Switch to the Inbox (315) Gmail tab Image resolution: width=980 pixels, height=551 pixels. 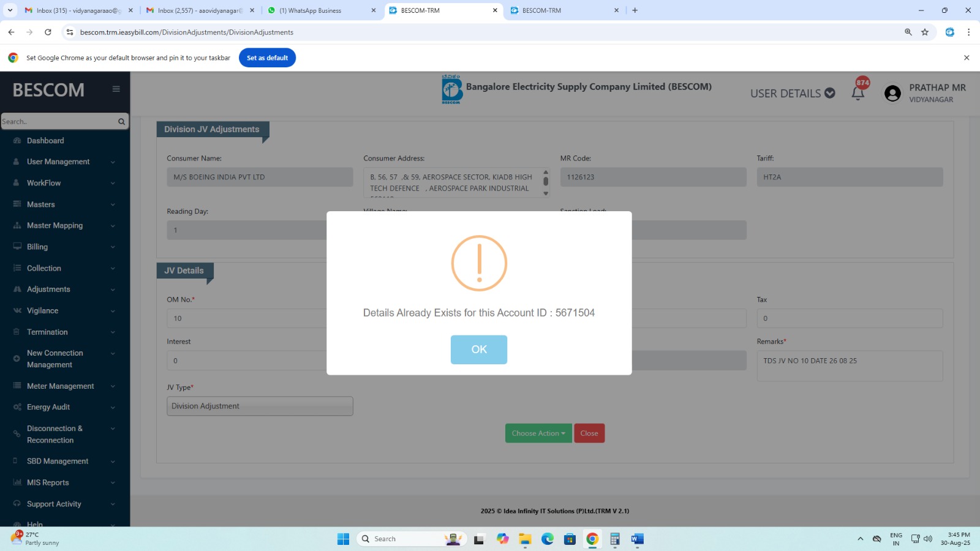pos(78,10)
